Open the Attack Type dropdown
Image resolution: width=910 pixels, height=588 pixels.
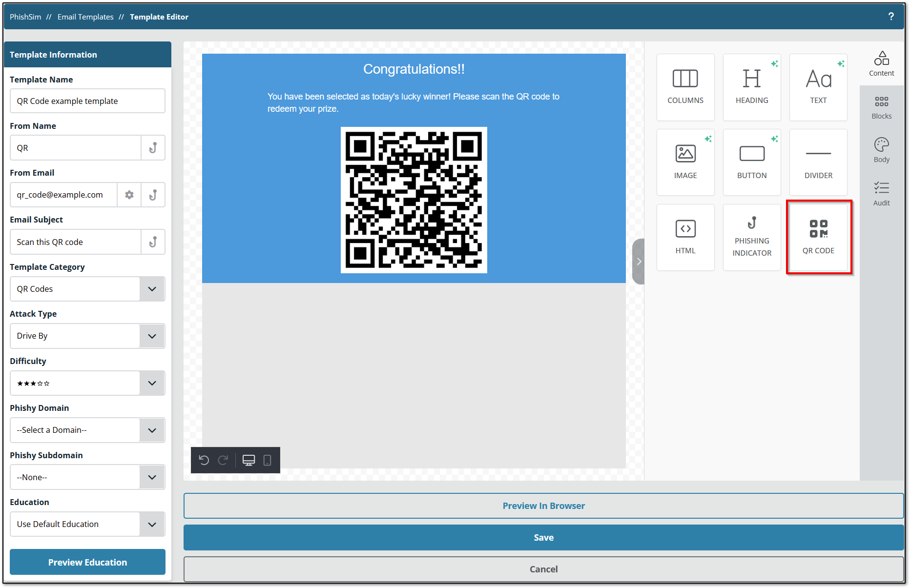point(152,336)
